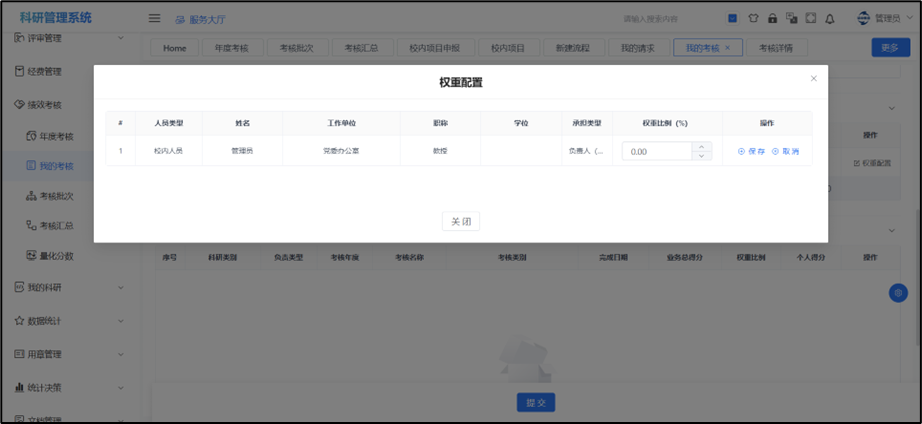Click the 权重比例 number input field
Screen dimensions: 922x424
pyautogui.click(x=657, y=151)
